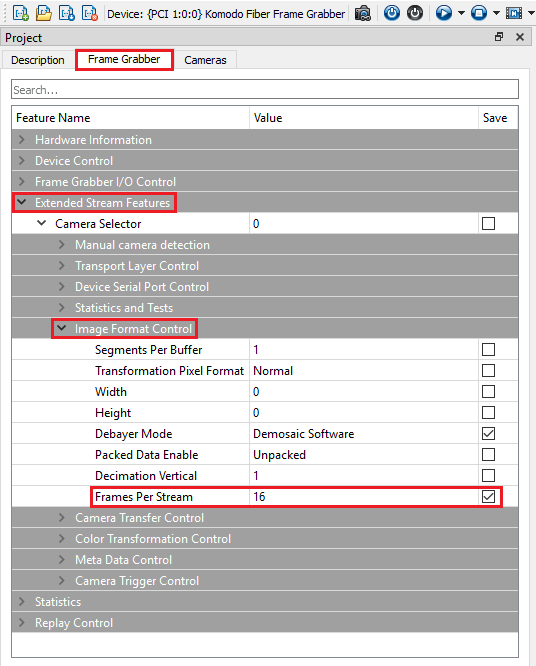Switch to the Description tab
Image resolution: width=536 pixels, height=666 pixels.
tap(38, 60)
